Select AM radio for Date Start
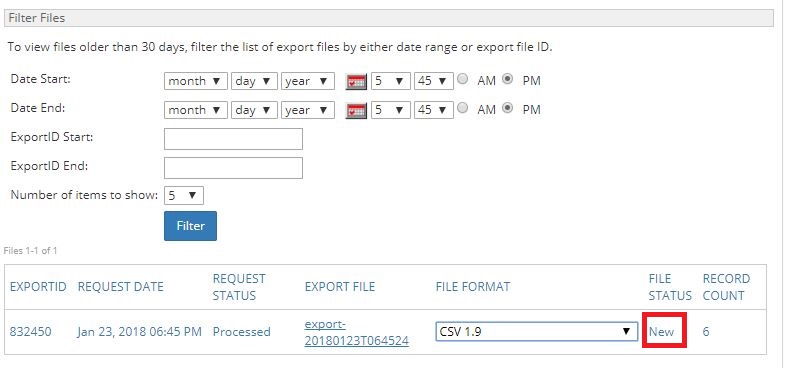785x368 pixels. click(x=463, y=79)
